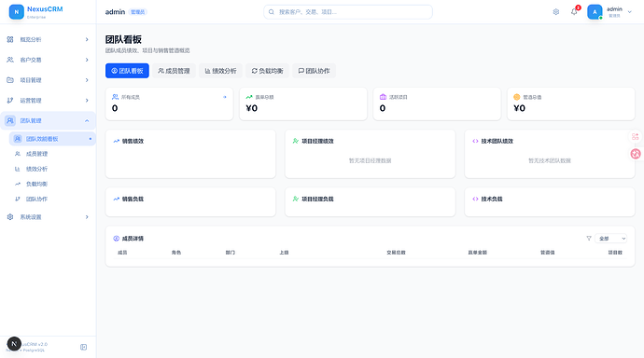Click the 技术团队绩效 code icon
This screenshot has height=358, width=644.
point(475,141)
